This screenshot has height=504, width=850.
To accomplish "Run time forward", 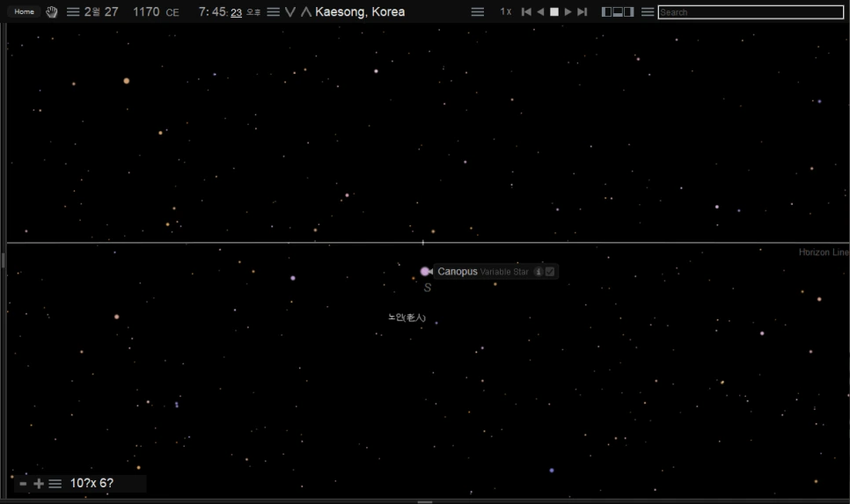I will pyautogui.click(x=568, y=12).
